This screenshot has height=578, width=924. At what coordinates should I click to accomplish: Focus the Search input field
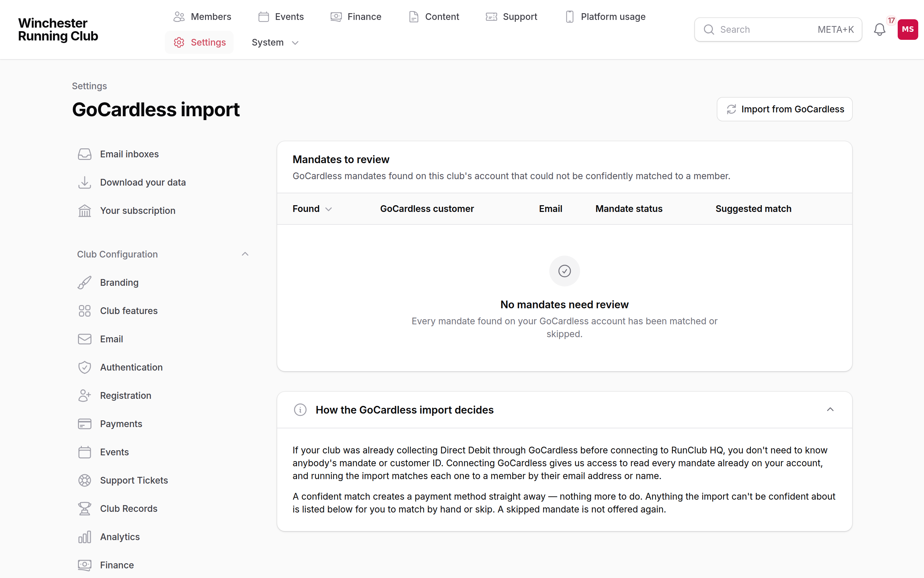point(778,30)
